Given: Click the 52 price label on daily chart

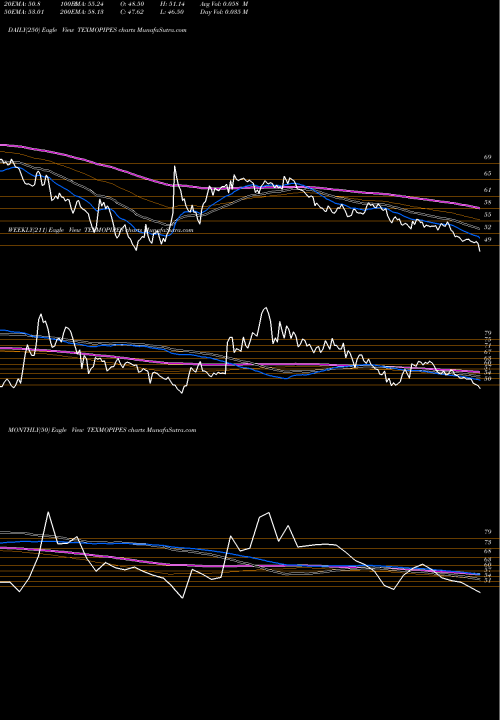Looking at the screenshot, I should pos(487,227).
